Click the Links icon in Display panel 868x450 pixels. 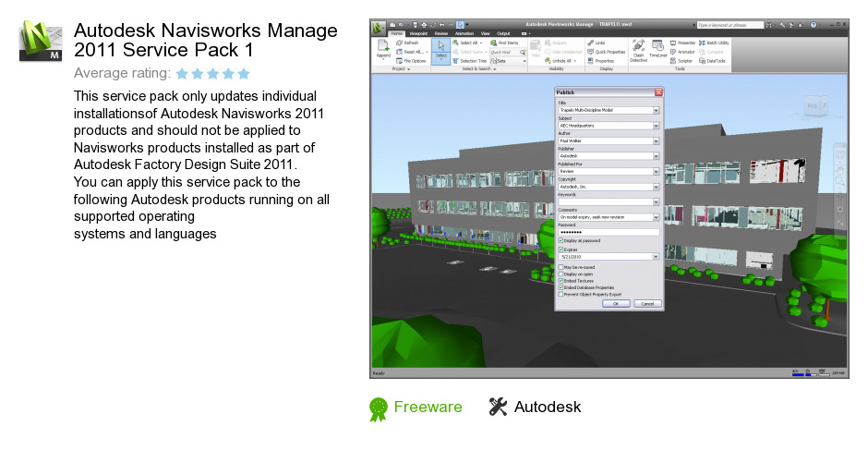pyautogui.click(x=591, y=43)
